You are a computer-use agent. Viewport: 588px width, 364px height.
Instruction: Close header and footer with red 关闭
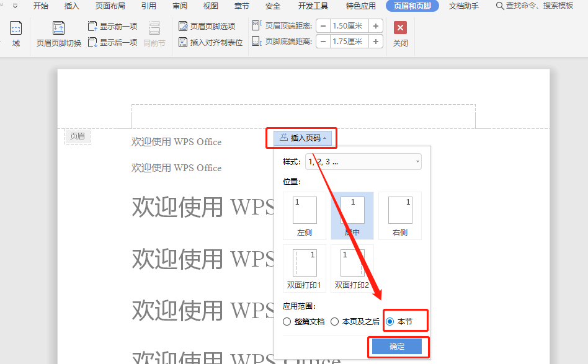click(x=400, y=33)
